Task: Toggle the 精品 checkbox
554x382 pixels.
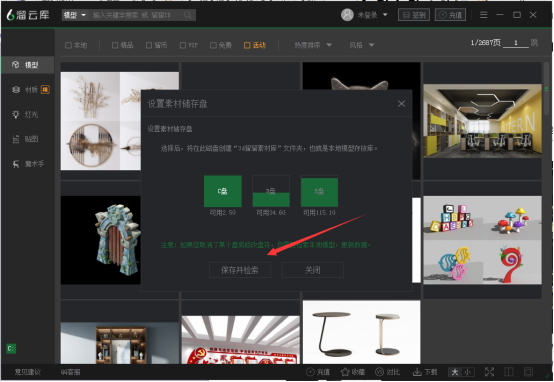Action: coord(115,45)
